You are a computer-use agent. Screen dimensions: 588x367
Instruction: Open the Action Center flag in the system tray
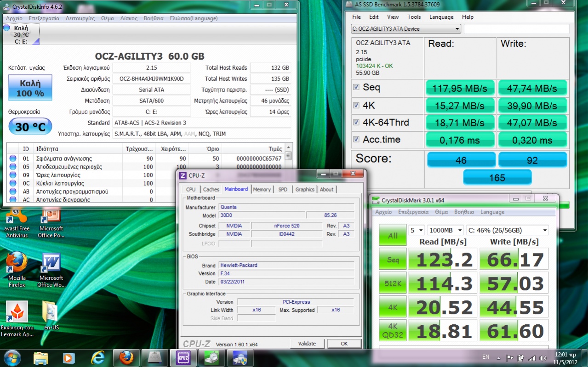point(510,358)
